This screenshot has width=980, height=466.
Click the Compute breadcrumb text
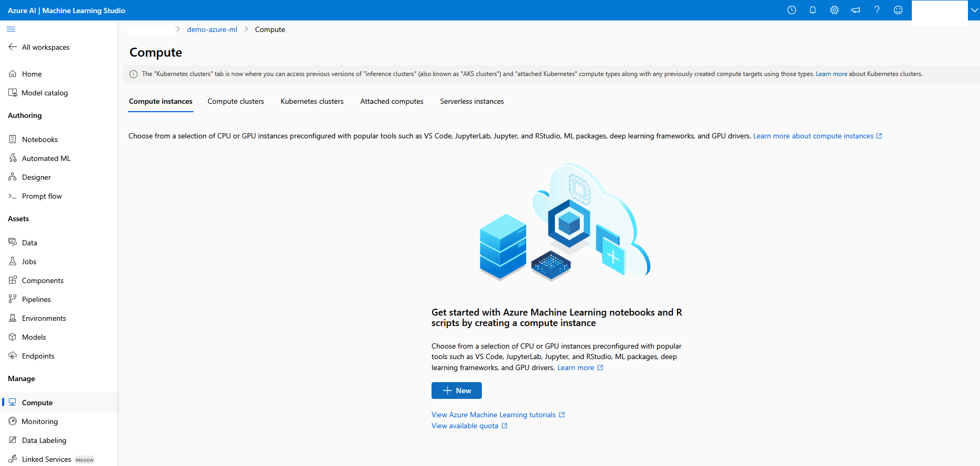click(x=270, y=29)
